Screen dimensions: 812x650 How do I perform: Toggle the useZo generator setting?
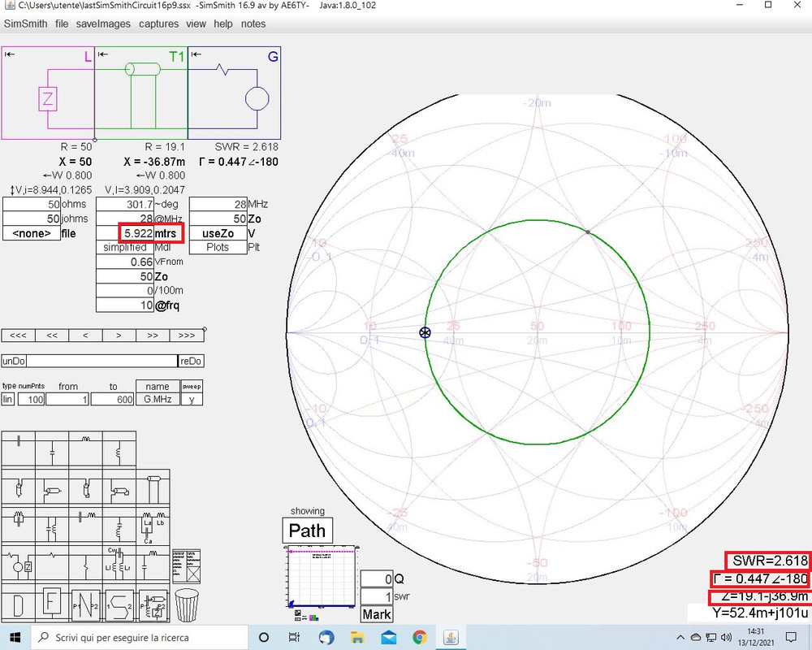(218, 233)
